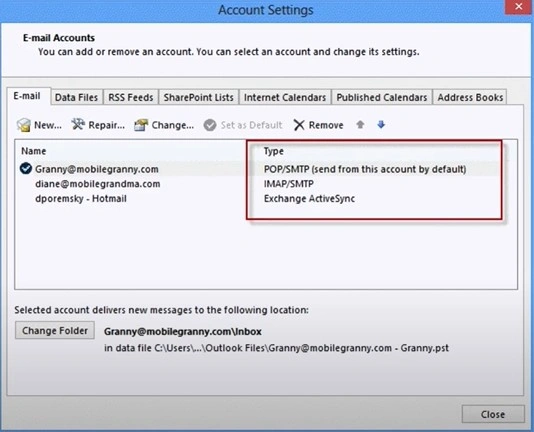Open the RSS Feeds tab
The width and height of the screenshot is (534, 432).
coord(131,97)
